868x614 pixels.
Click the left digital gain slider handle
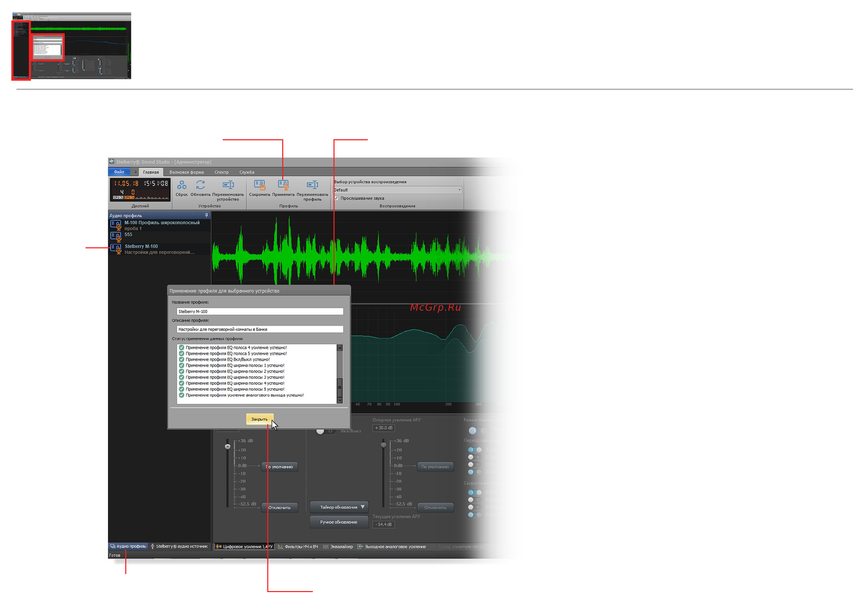click(228, 446)
